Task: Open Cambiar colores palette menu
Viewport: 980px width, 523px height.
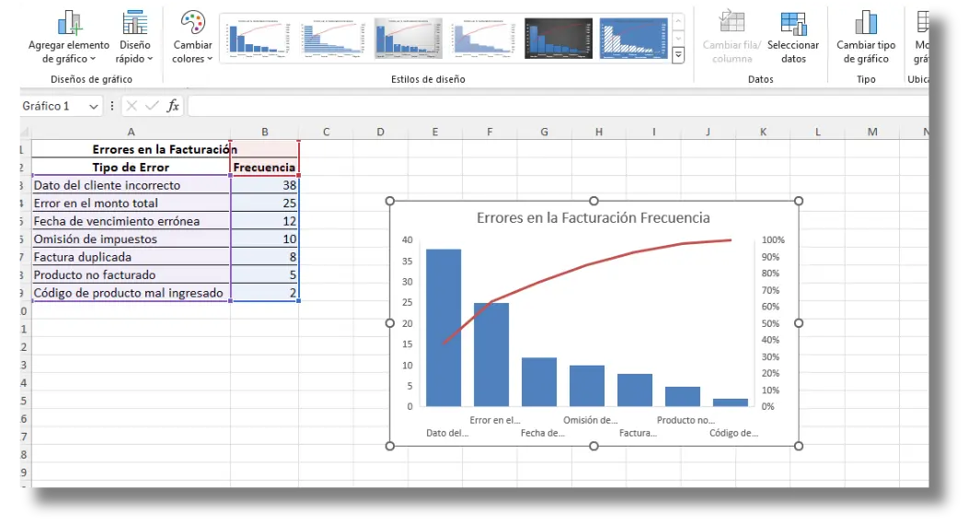Action: click(192, 38)
